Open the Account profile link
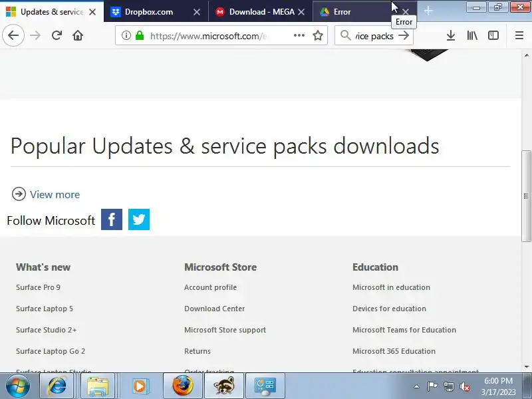 210,287
